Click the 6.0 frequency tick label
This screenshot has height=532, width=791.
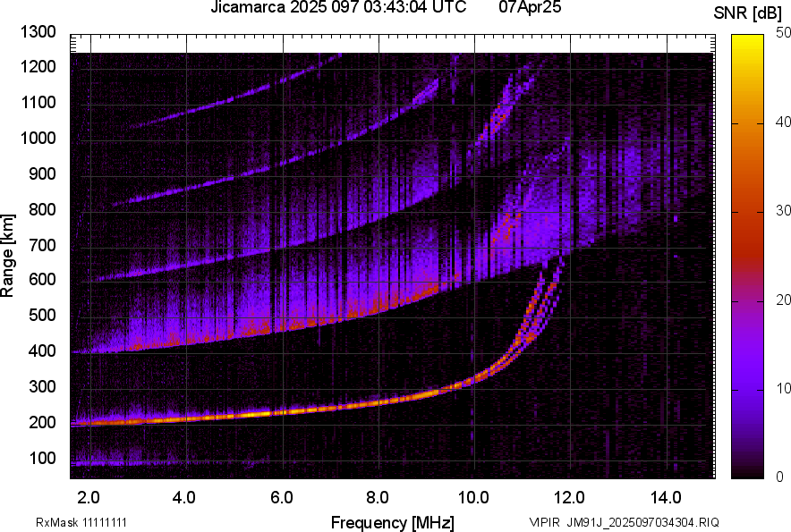282,498
